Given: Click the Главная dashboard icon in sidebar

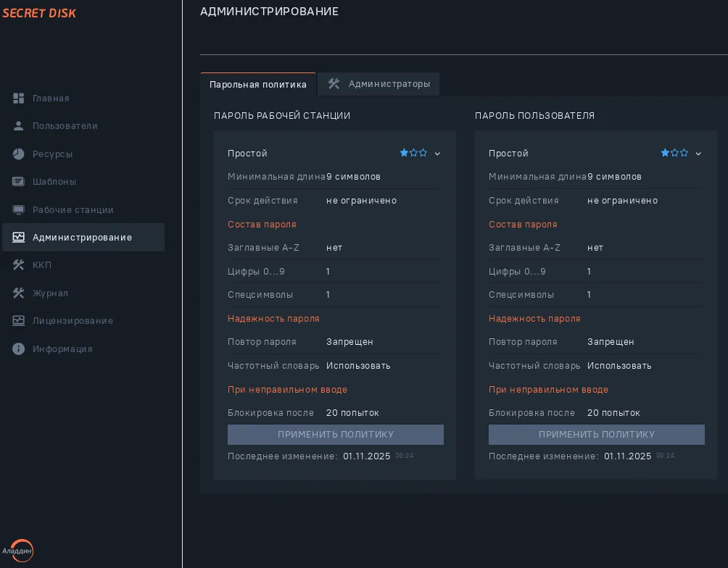Looking at the screenshot, I should pos(18,99).
